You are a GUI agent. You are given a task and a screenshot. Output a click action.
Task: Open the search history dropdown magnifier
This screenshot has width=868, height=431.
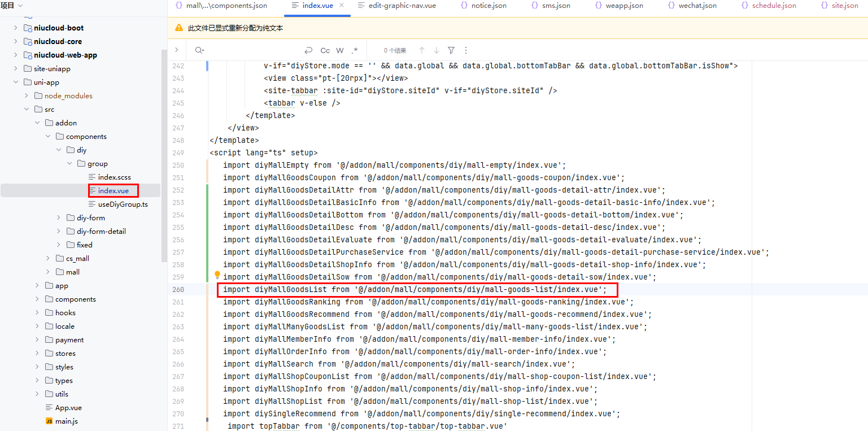pos(199,50)
